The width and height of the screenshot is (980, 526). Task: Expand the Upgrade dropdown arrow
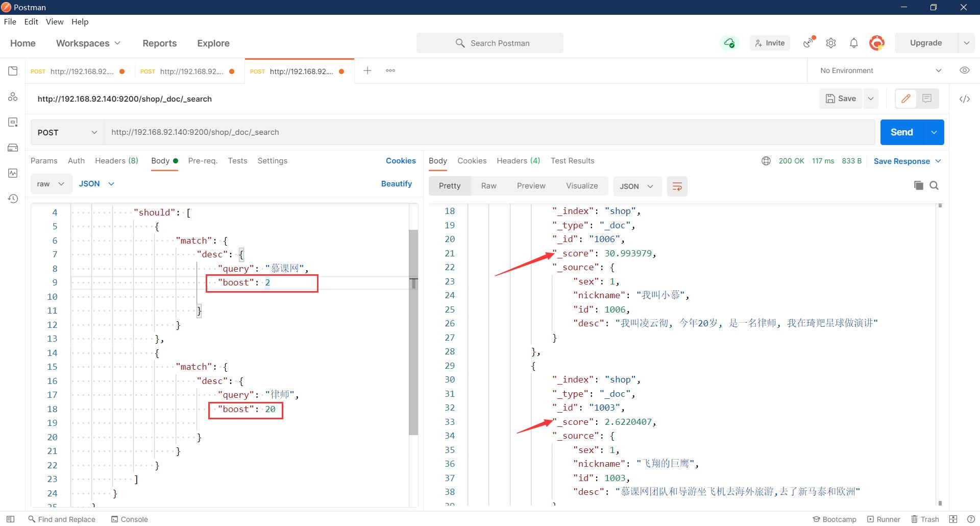click(966, 43)
